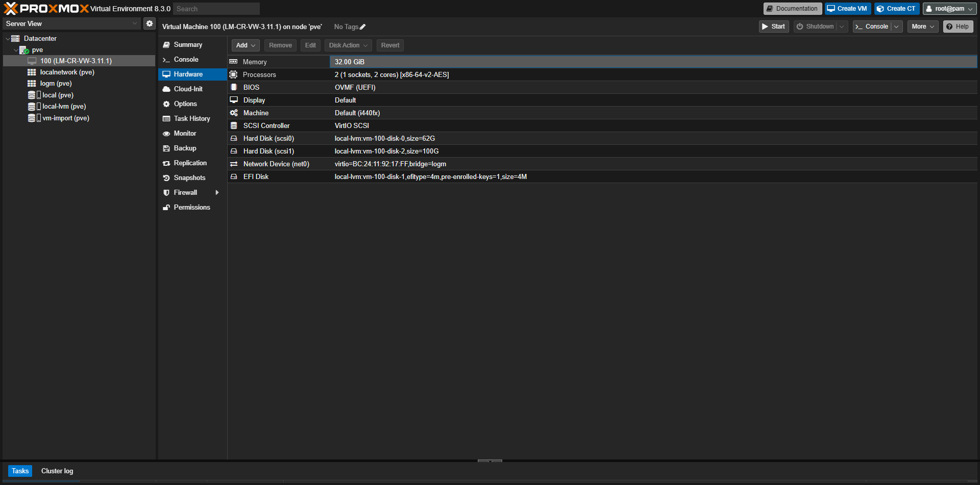Image resolution: width=980 pixels, height=485 pixels.
Task: Switch to the Cluster log tab
Action: click(x=57, y=471)
